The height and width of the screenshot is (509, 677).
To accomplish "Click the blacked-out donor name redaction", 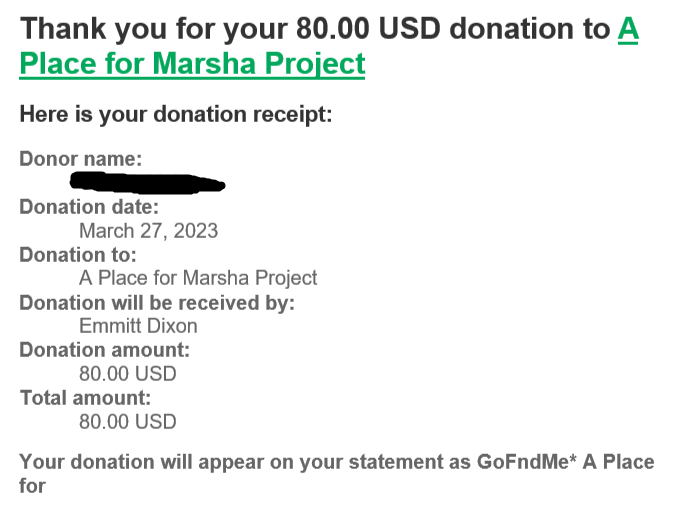I will 147,183.
